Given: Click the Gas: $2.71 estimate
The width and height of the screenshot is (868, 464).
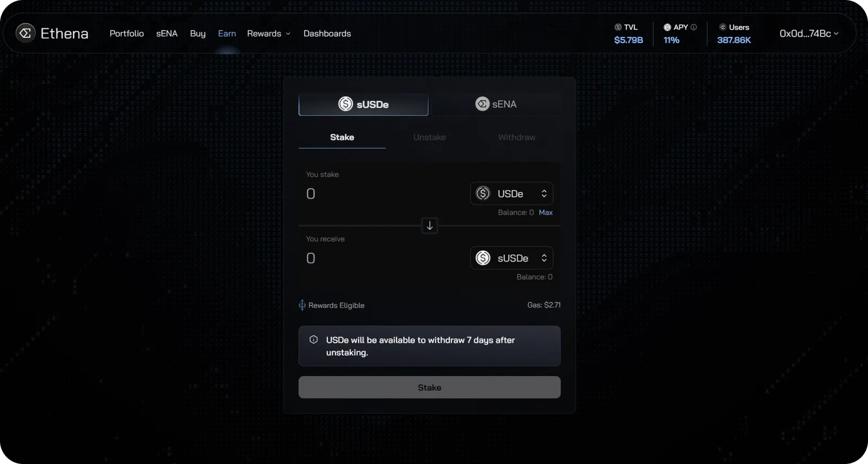Looking at the screenshot, I should (544, 305).
